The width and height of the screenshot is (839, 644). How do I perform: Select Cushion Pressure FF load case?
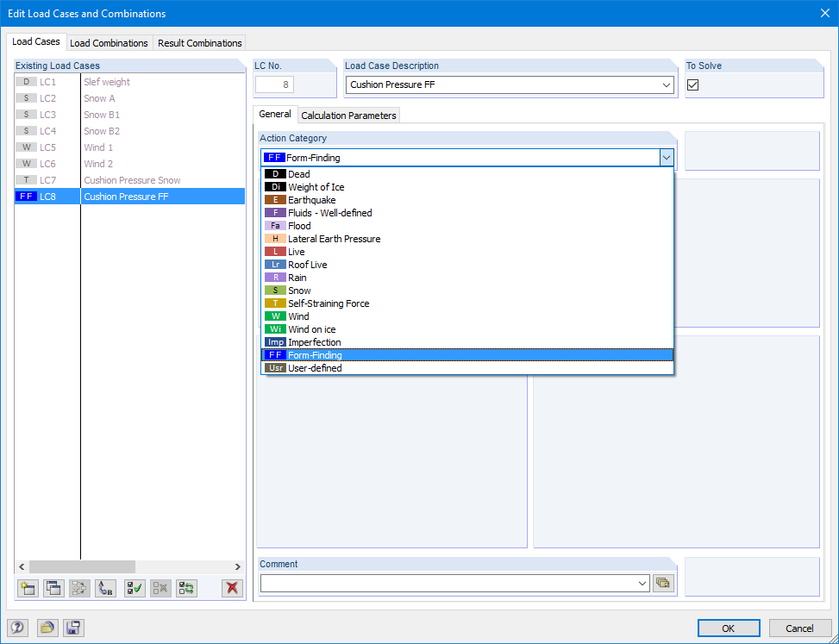[x=130, y=197]
